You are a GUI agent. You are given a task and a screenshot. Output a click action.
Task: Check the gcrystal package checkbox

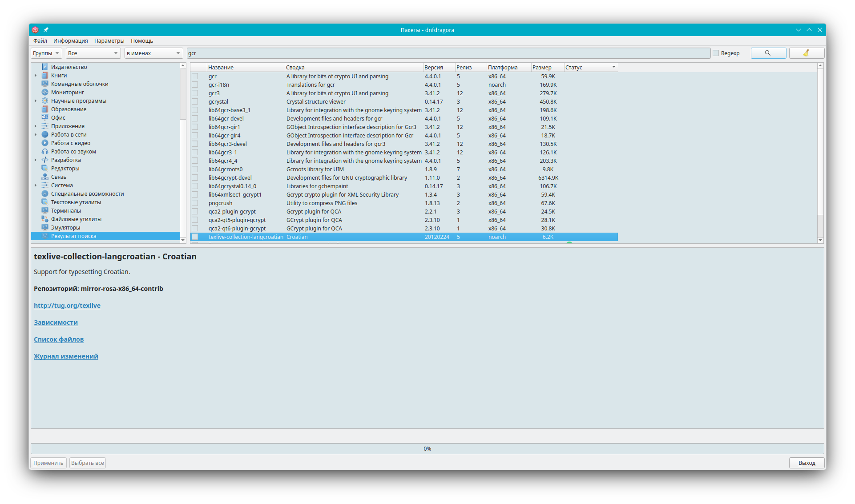[x=195, y=101]
